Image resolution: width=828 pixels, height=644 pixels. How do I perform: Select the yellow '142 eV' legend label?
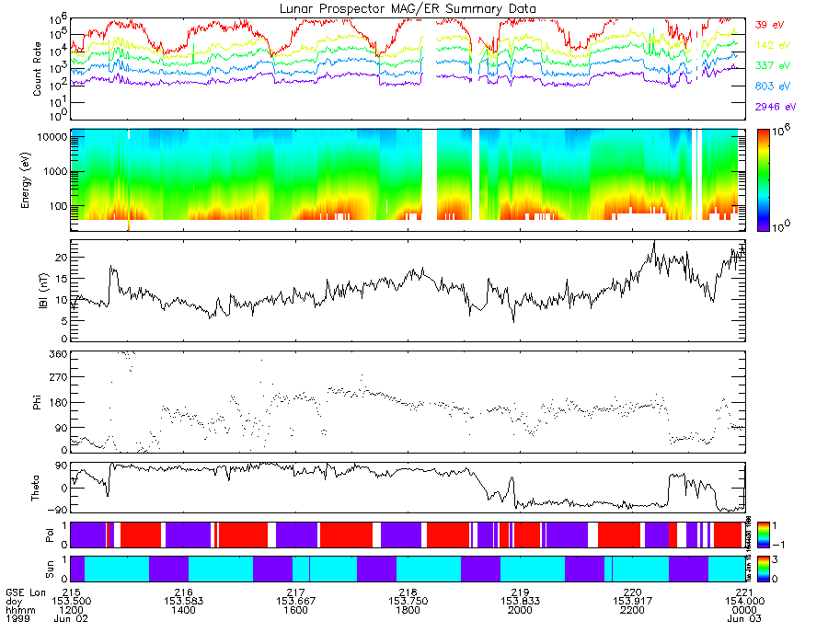point(773,45)
